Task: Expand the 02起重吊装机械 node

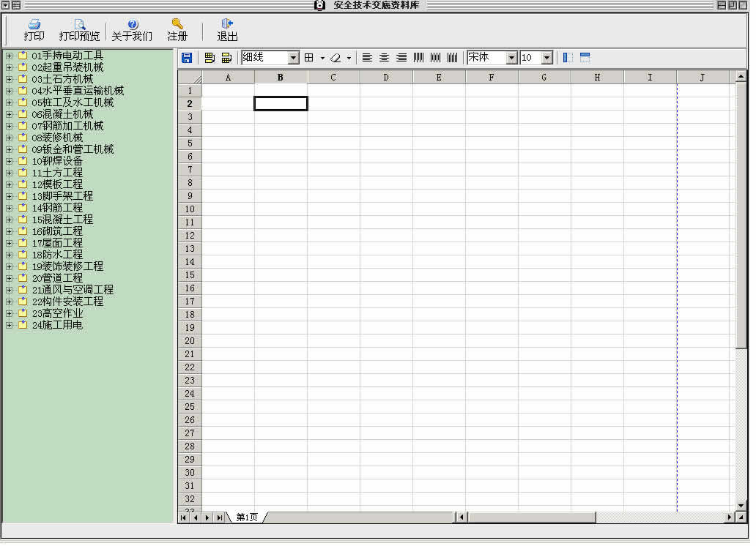Action: (9, 67)
